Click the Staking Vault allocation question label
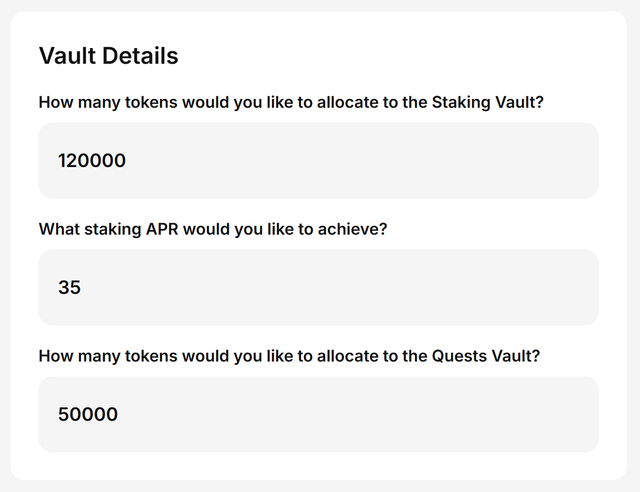 [x=291, y=102]
